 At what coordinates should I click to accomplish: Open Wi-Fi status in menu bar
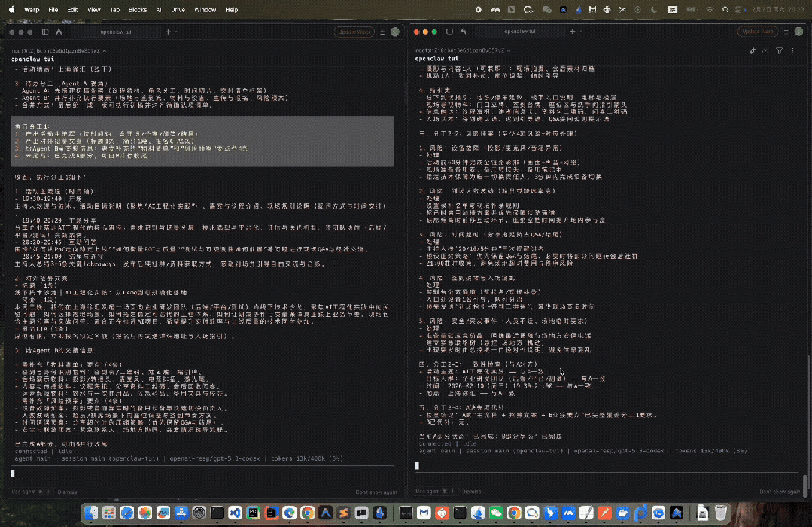[x=710, y=9]
